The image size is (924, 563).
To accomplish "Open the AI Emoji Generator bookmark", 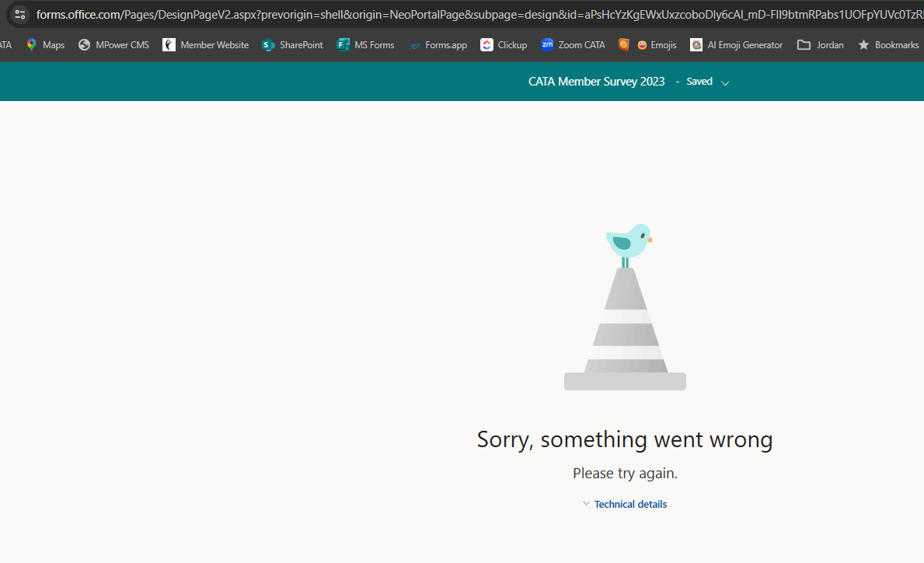I will [737, 45].
